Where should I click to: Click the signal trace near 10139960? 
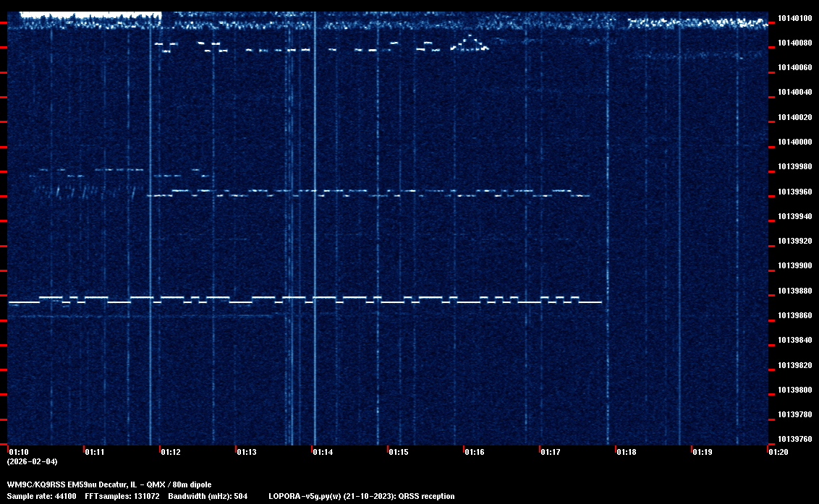tap(362, 195)
